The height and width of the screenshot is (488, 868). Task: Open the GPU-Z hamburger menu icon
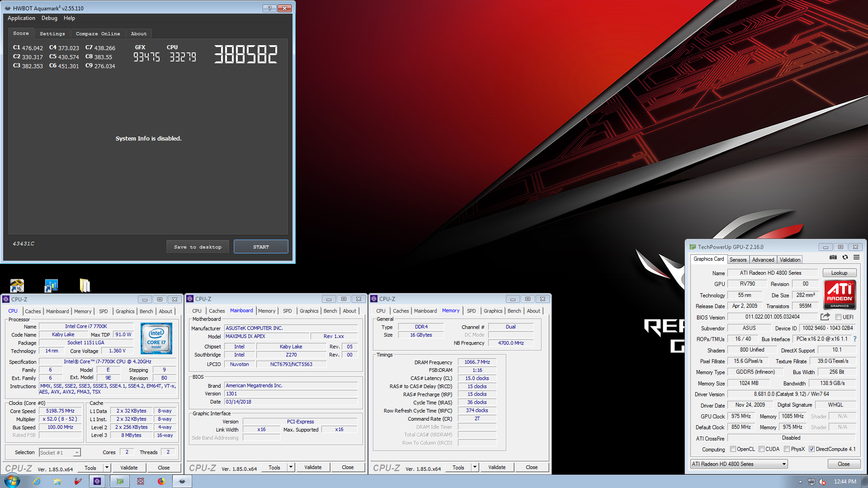856,257
